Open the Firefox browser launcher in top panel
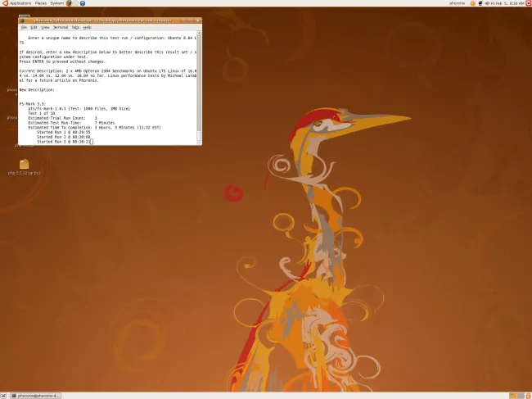 click(69, 3)
